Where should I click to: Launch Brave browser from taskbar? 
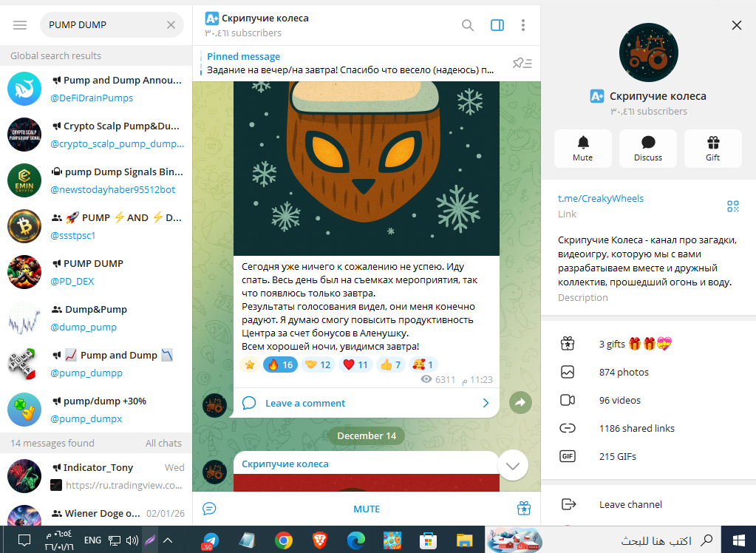click(x=319, y=540)
